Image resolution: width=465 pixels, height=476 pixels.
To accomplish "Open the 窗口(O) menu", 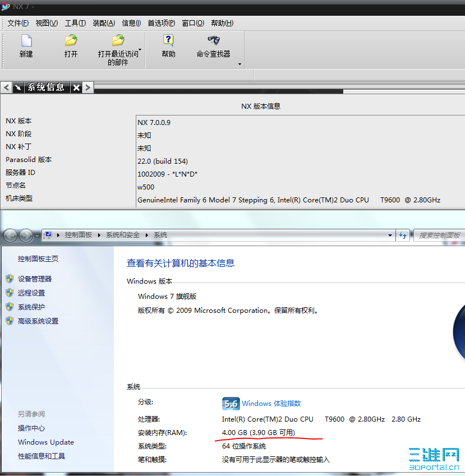I will (x=193, y=23).
